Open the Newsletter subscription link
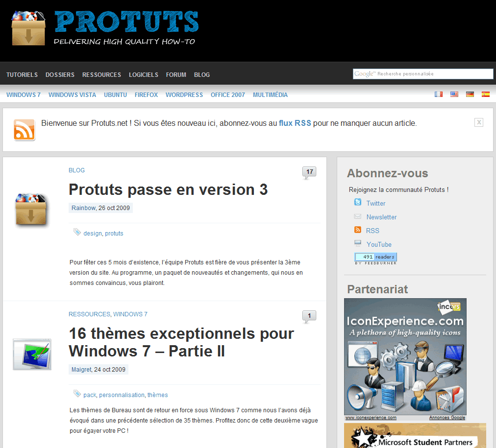 (x=381, y=217)
